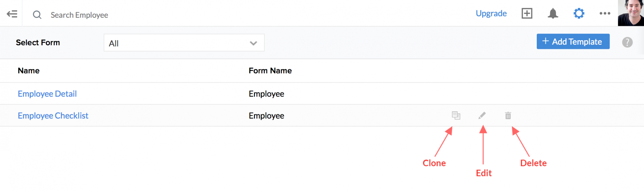Click the quick add plus icon

527,14
